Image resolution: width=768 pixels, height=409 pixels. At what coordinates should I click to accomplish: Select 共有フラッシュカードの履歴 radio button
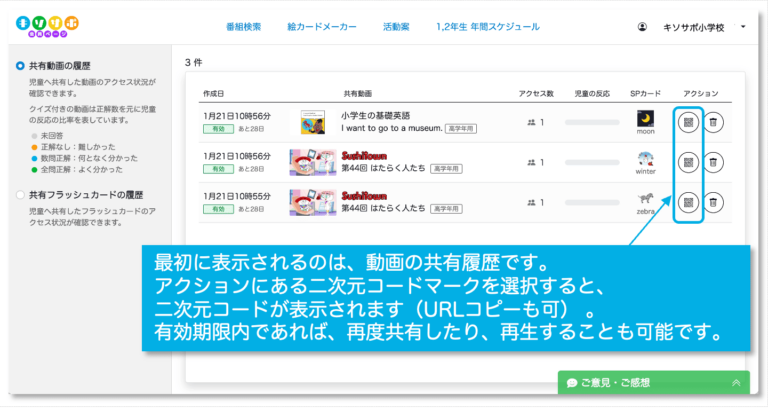20,195
